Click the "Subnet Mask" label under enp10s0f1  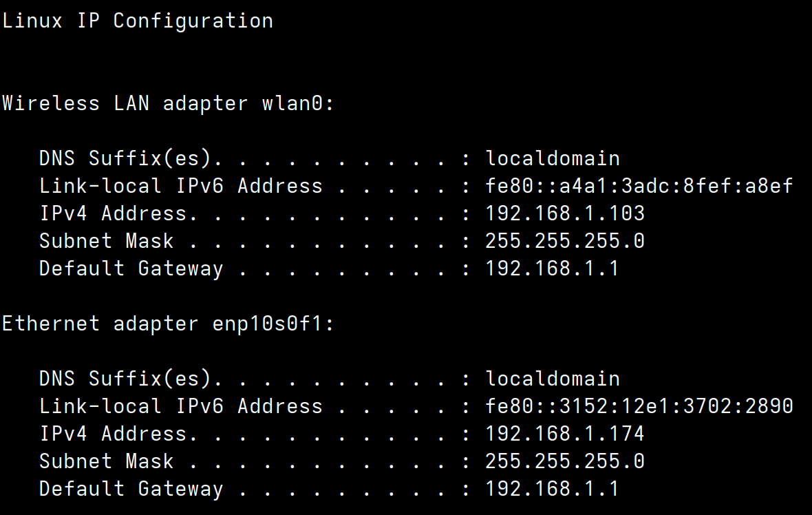point(106,461)
